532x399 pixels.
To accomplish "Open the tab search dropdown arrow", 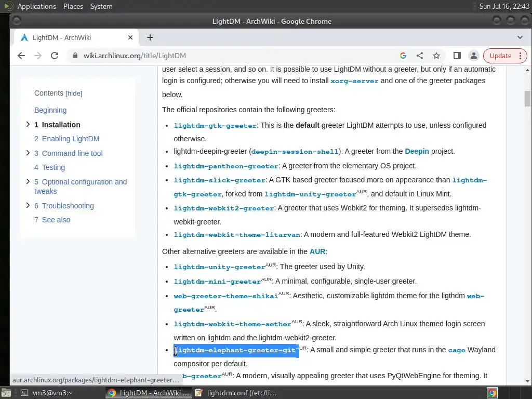I will (520, 37).
